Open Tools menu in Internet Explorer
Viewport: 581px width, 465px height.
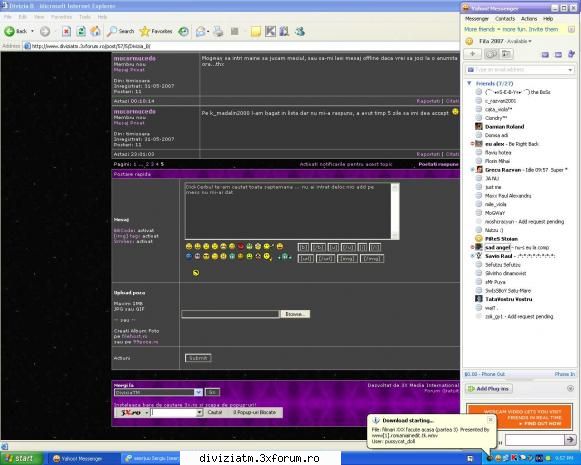[85, 17]
